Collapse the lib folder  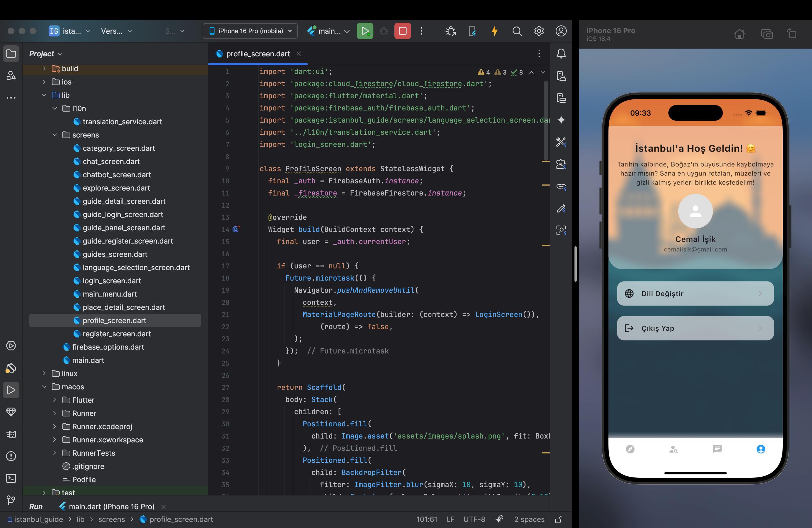pyautogui.click(x=44, y=95)
